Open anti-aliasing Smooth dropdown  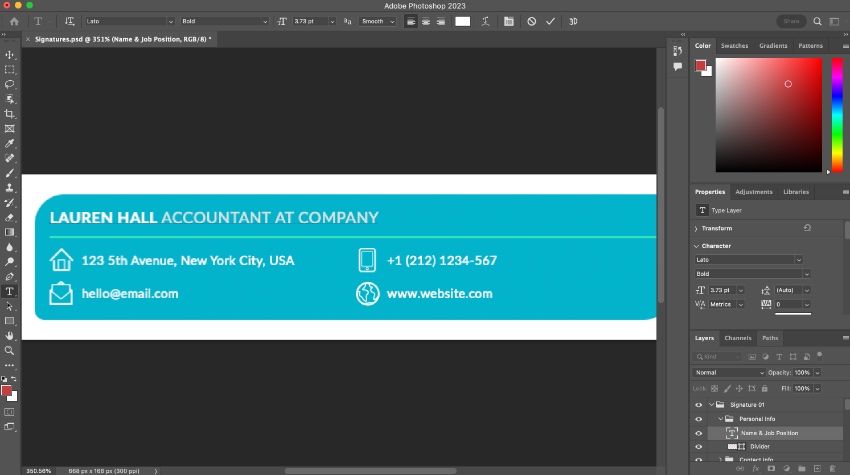[x=377, y=21]
